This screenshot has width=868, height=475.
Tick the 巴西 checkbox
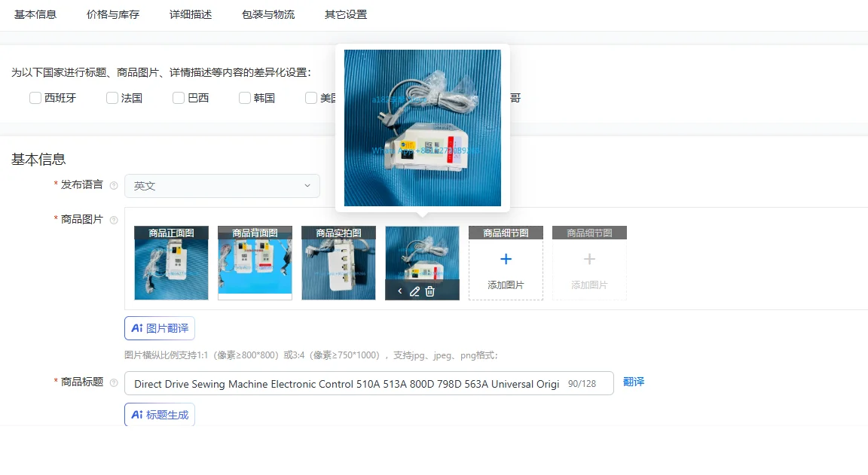tap(179, 98)
